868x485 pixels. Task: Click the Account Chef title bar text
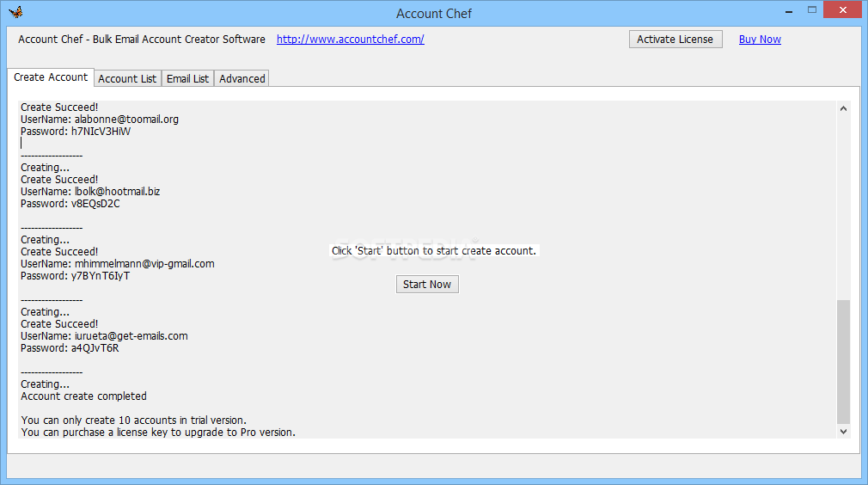(434, 13)
